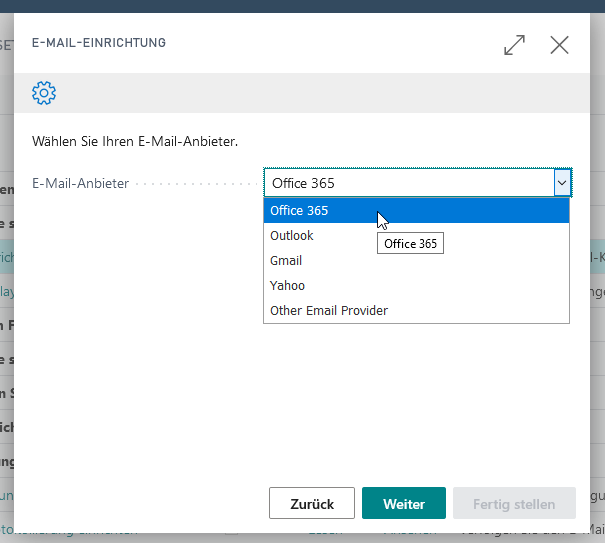Pick Gmail as email provider
Screen dimensions: 605x543
[416, 261]
